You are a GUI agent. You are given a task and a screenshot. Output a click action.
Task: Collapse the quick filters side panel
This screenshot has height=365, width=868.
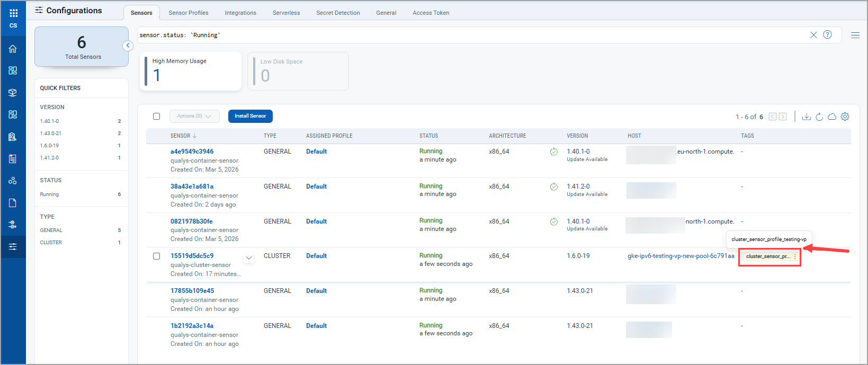128,46
